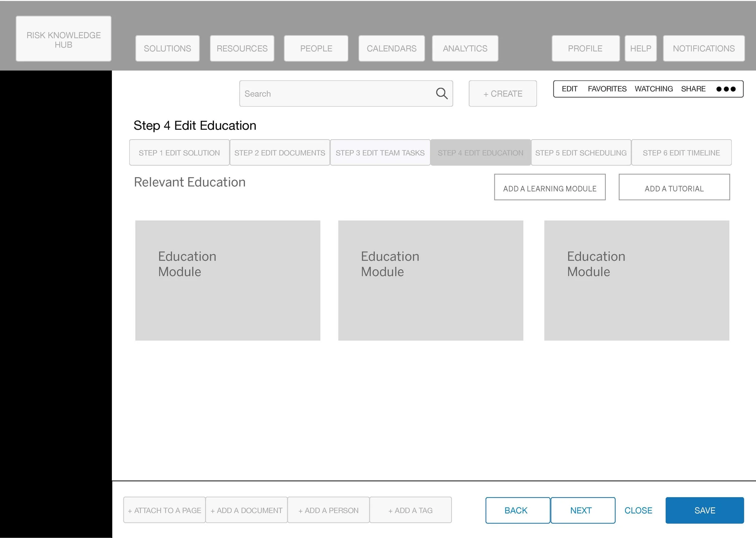Select Calendars in top navigation
756x538 pixels.
pyautogui.click(x=392, y=48)
